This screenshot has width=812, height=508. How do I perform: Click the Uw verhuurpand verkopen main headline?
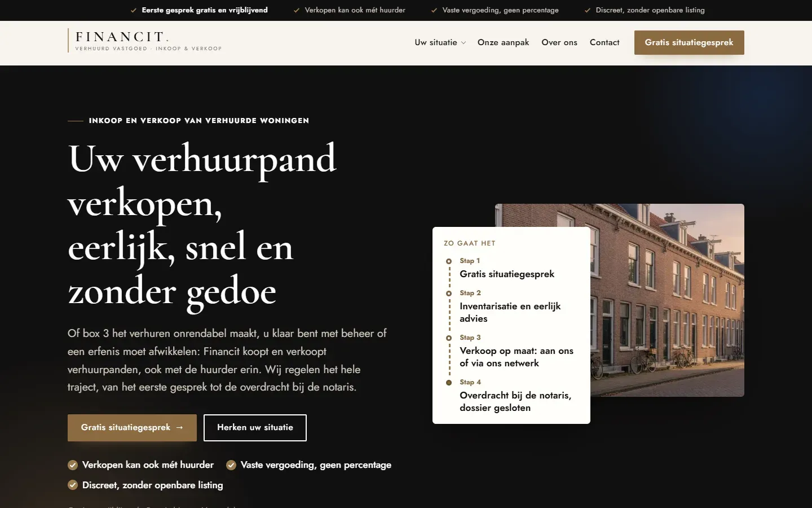[202, 226]
